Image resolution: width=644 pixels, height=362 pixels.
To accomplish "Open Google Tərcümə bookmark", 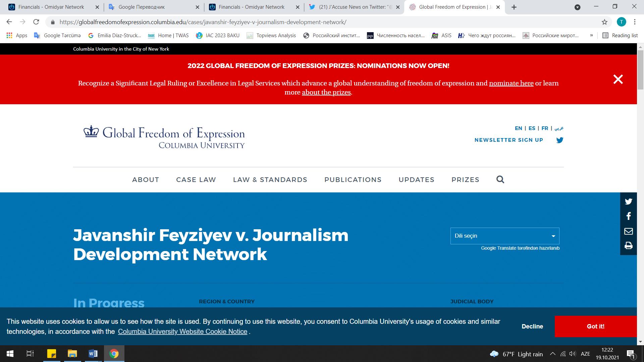I will click(57, 36).
